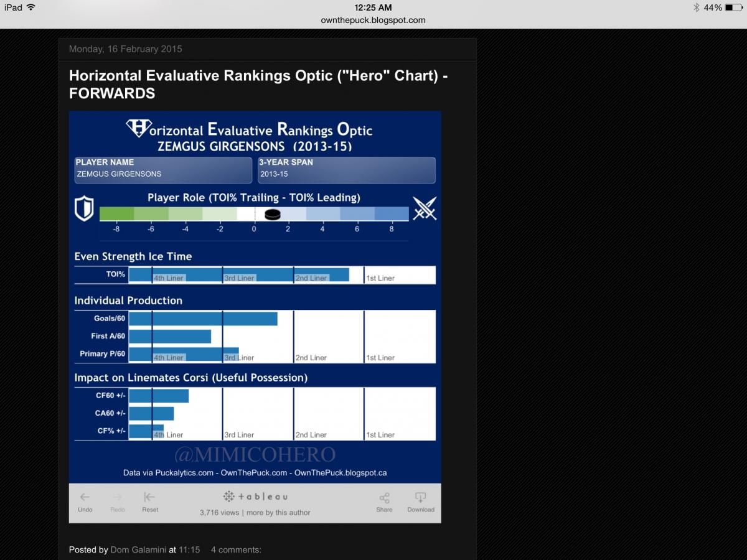747x560 pixels.
Task: Click '1st Liner' label in the TOI% row
Action: click(x=380, y=278)
